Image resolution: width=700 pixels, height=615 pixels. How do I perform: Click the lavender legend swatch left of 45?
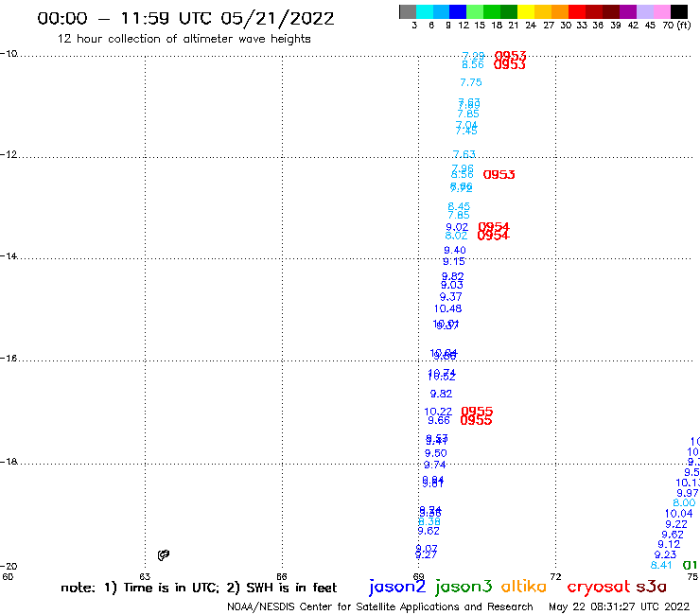644,11
